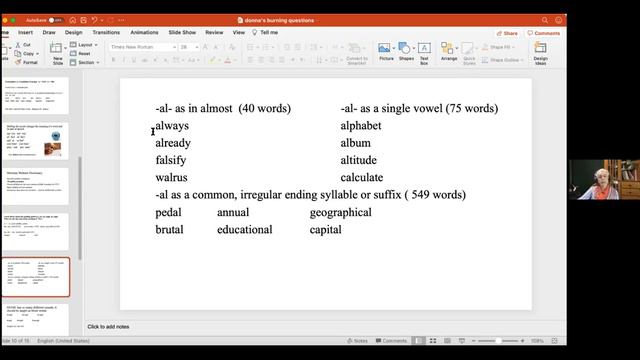The height and width of the screenshot is (360, 640).
Task: Toggle underline formatting
Action: 134,60
